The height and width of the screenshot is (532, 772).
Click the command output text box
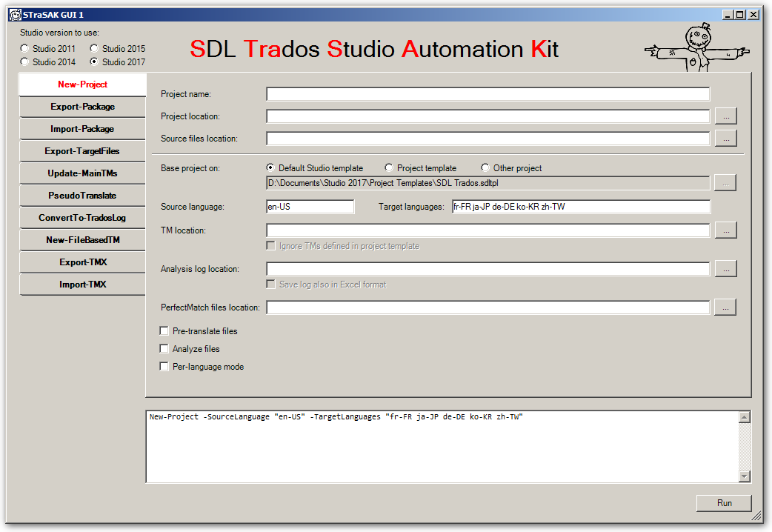click(442, 446)
